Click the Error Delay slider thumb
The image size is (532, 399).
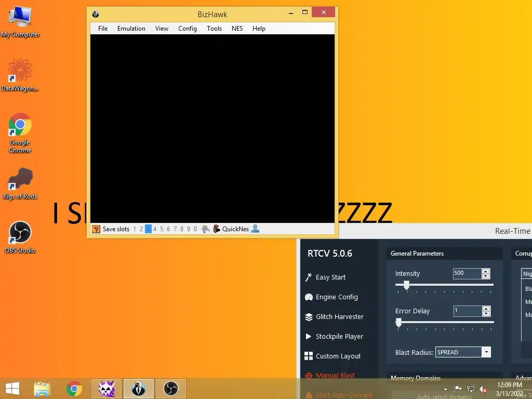coord(398,323)
